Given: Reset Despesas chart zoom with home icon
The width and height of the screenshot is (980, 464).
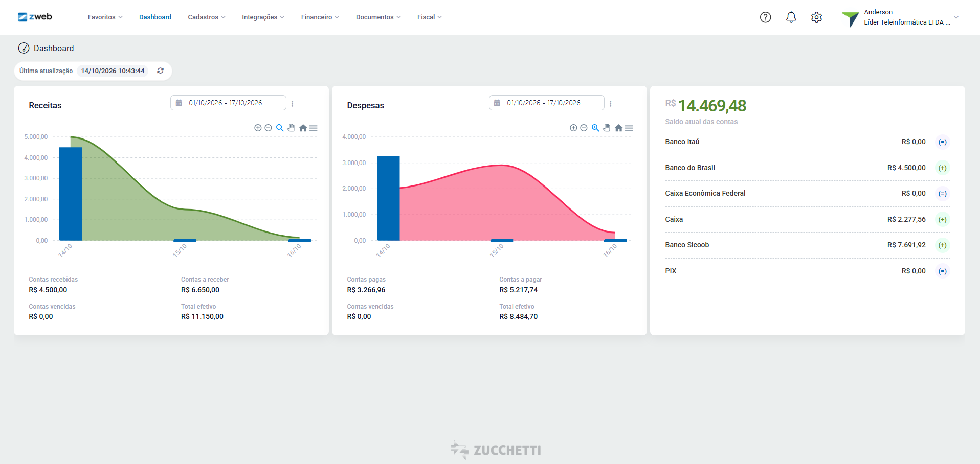Looking at the screenshot, I should (x=618, y=128).
